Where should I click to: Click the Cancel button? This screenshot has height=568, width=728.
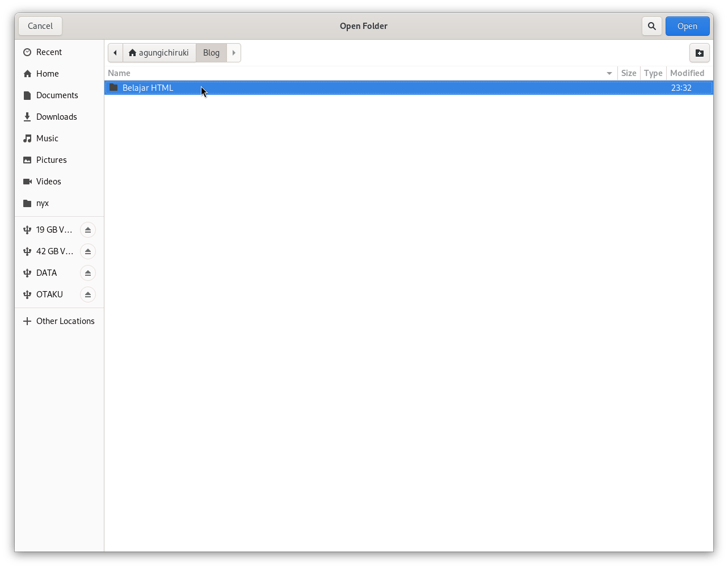(x=40, y=26)
